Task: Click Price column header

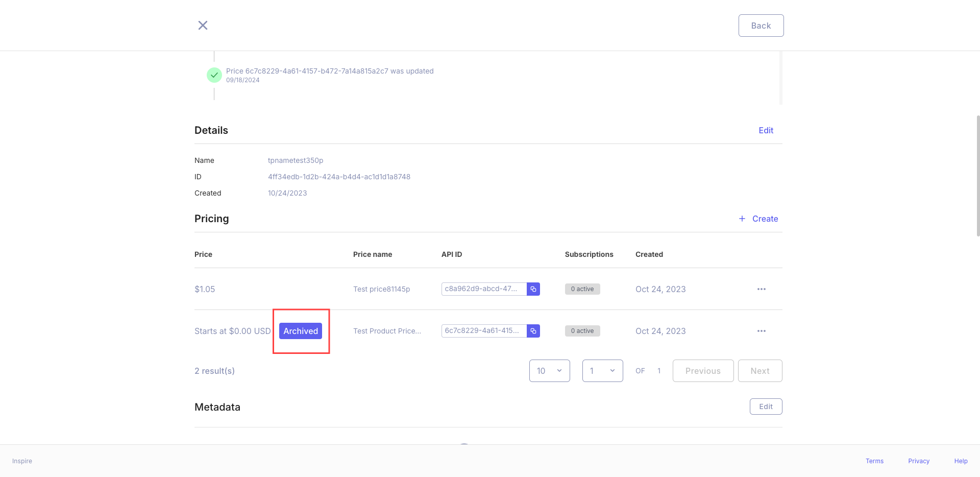Action: click(203, 254)
